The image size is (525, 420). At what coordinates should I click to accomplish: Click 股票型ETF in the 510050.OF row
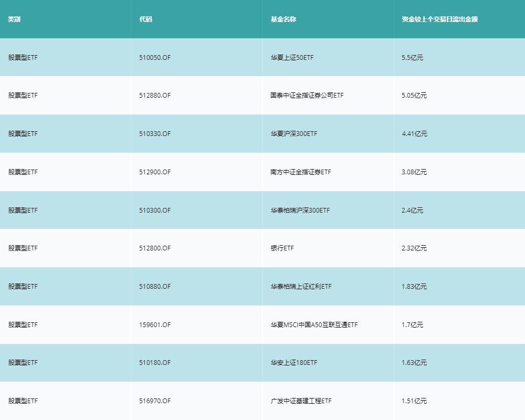(x=23, y=57)
